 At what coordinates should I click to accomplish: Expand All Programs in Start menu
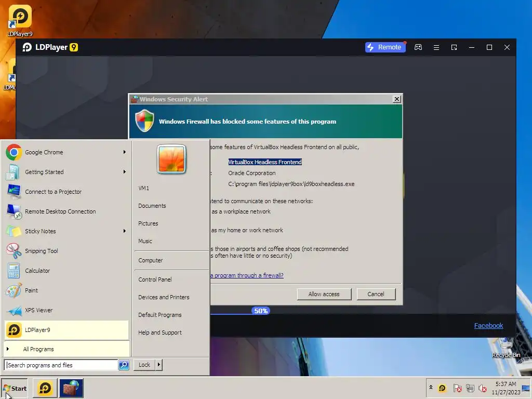pos(66,349)
